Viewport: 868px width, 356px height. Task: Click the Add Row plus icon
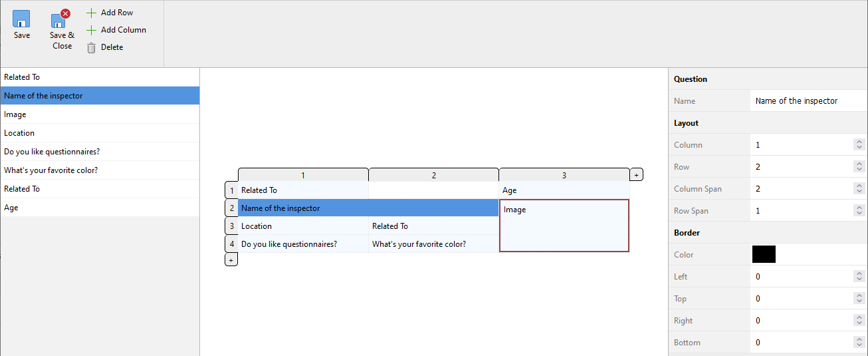point(92,13)
